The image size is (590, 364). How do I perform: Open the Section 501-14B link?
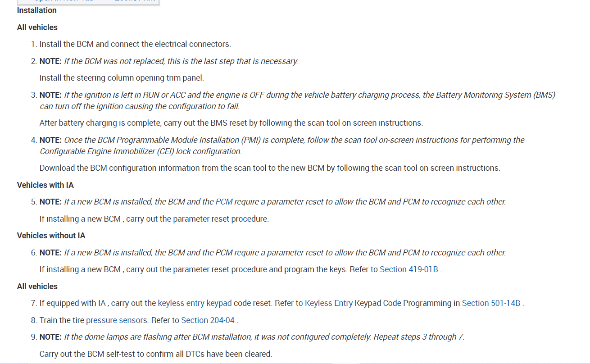[491, 303]
